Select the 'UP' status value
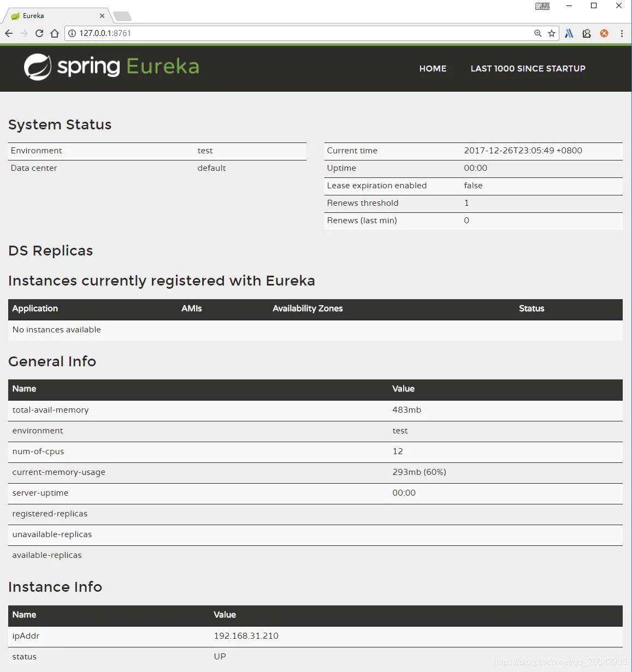The height and width of the screenshot is (672, 632). tap(220, 657)
